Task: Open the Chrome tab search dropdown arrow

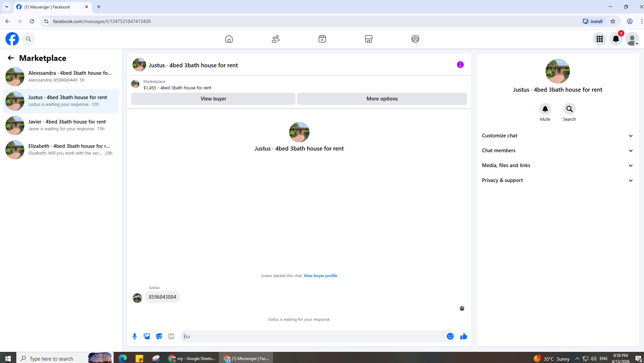Action: point(7,7)
